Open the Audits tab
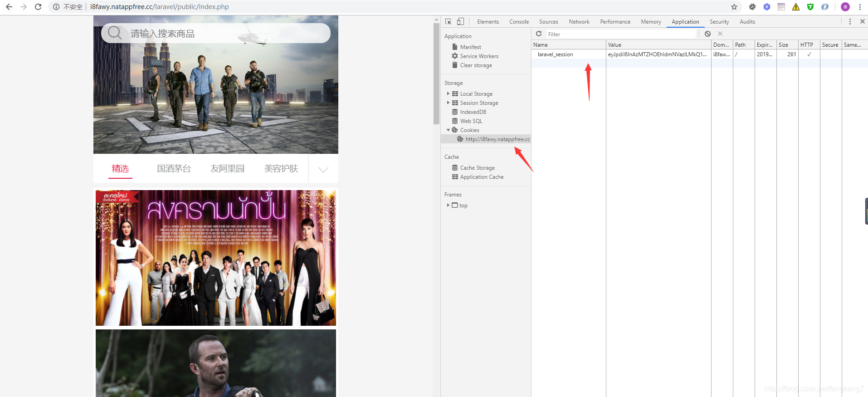The image size is (868, 397). (747, 22)
